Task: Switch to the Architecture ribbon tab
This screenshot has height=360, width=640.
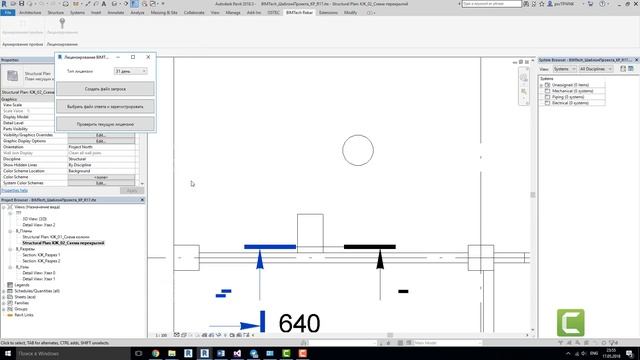Action: click(30, 13)
